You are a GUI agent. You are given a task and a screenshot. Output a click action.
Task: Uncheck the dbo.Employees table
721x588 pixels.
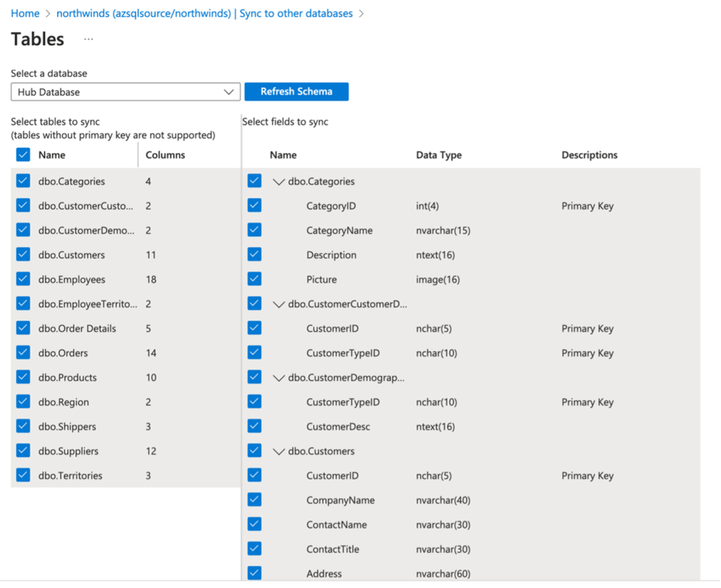[22, 279]
